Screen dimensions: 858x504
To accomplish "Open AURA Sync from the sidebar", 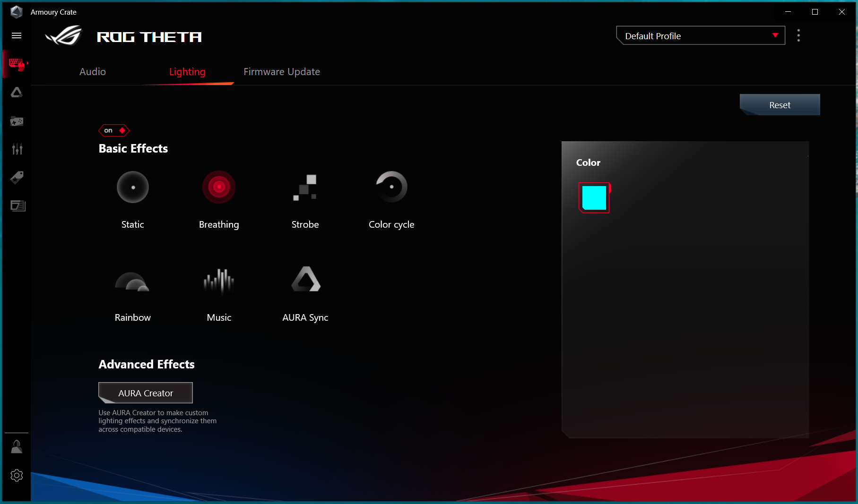I will click(17, 92).
